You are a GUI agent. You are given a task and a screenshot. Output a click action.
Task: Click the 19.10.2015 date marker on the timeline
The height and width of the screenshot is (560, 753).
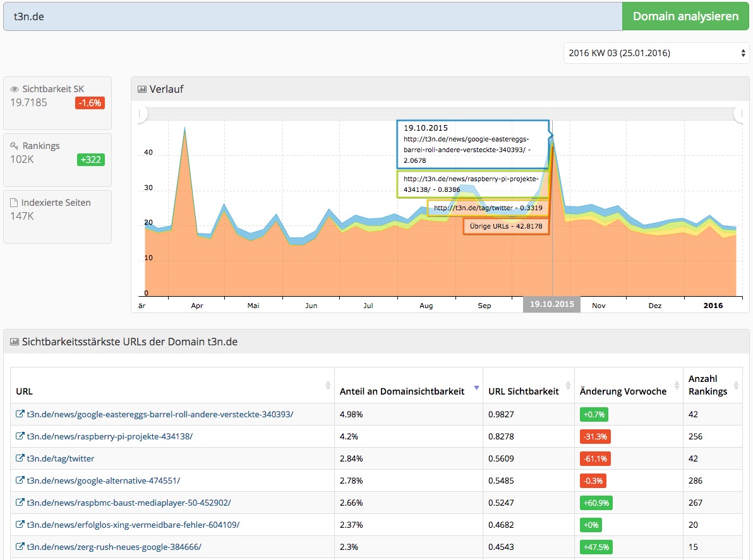click(x=551, y=304)
